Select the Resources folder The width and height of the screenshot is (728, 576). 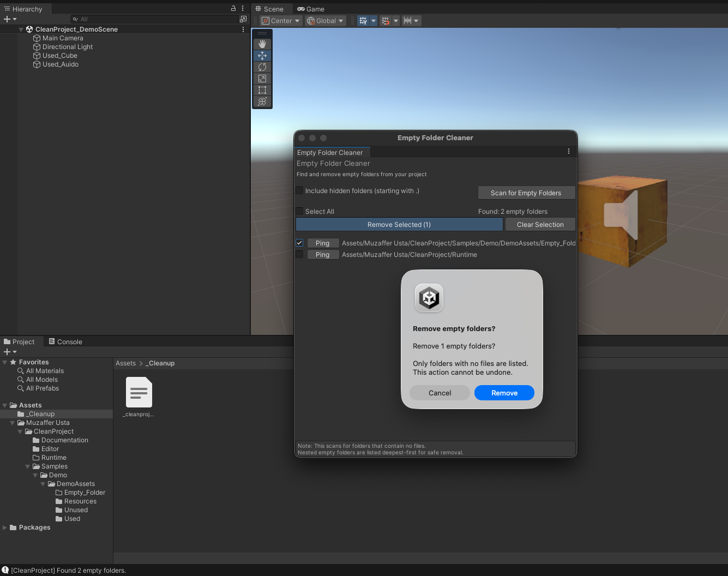(80, 501)
